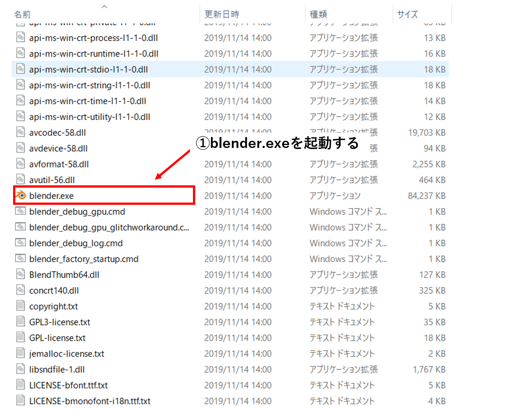This screenshot has width=532, height=410.
Task: Select file name avdevice-58.dll
Action: pyautogui.click(x=58, y=148)
